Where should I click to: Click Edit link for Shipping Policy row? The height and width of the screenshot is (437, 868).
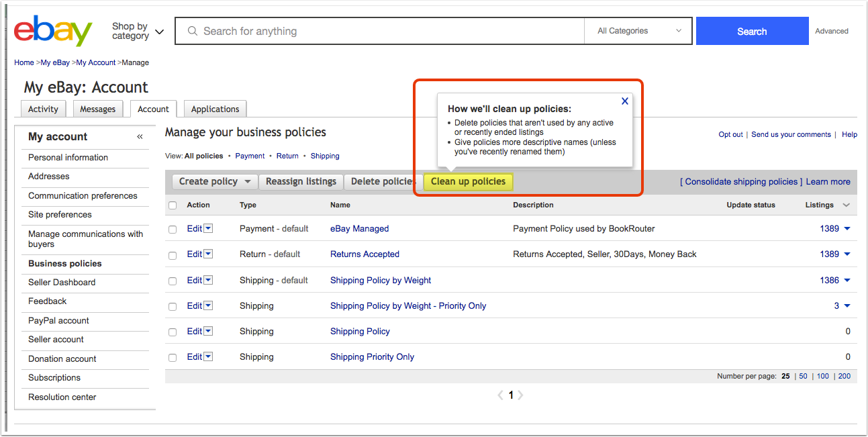coord(194,331)
